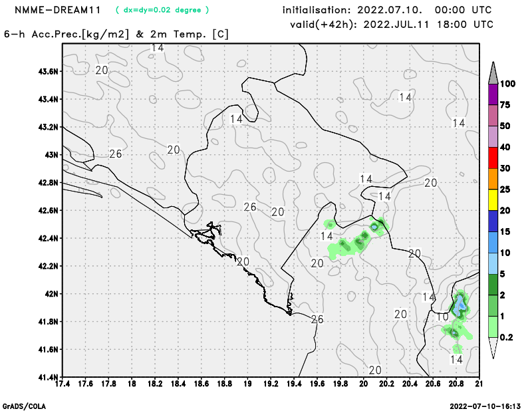Click the NMME-DREAM11 model title
The height and width of the screenshot is (411, 532).
click(x=58, y=10)
